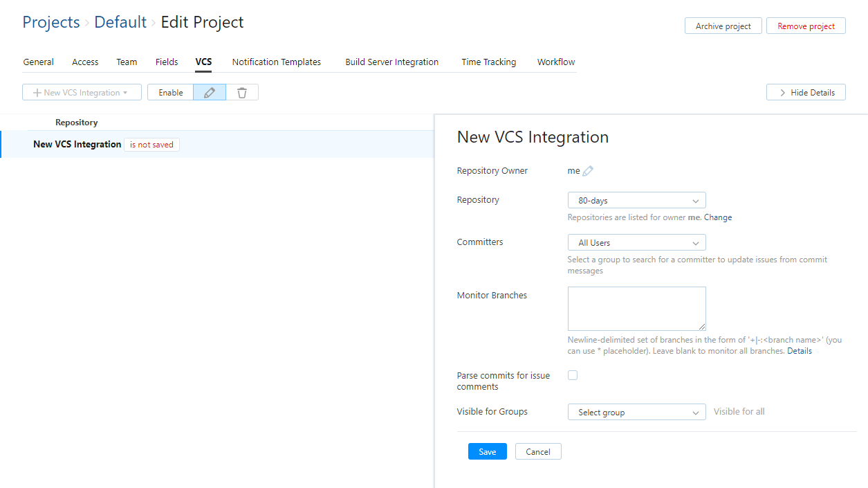
Task: Edit repository owner via pencil icon
Action: tap(588, 171)
